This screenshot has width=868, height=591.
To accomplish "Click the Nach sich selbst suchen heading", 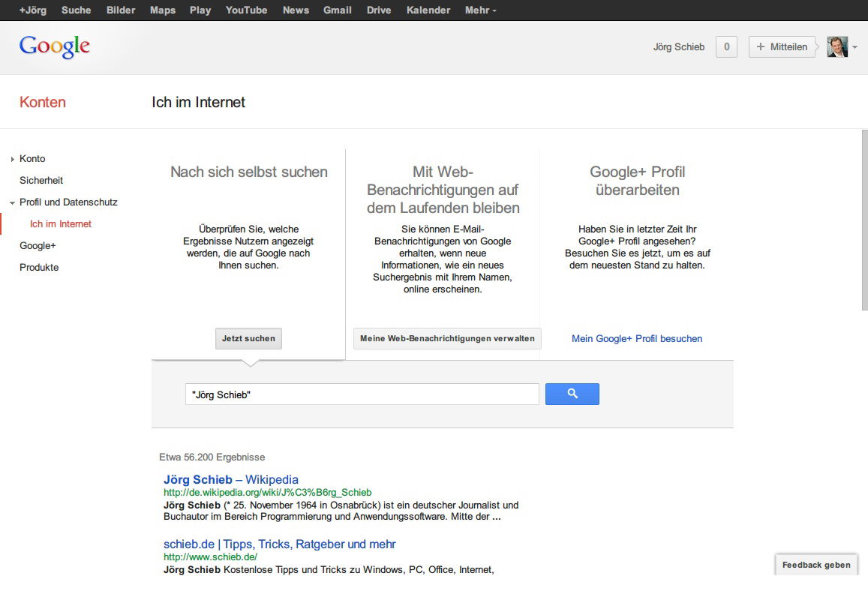I will click(x=248, y=172).
